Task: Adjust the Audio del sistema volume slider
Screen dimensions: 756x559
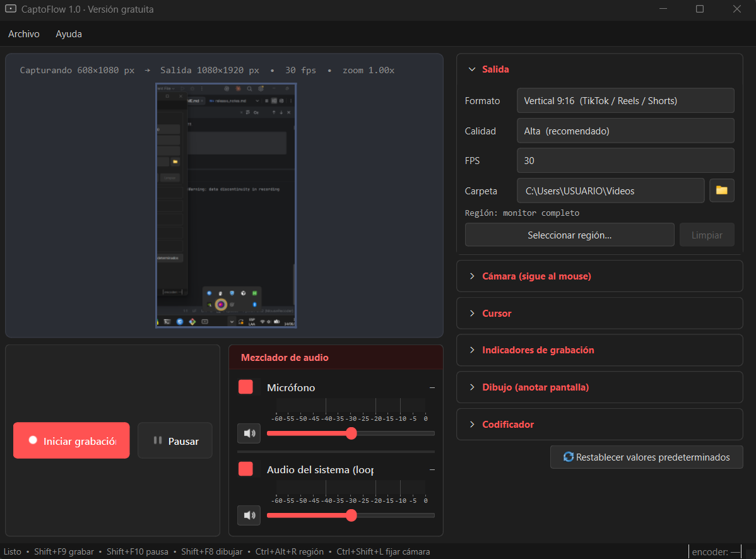Action: [x=351, y=515]
